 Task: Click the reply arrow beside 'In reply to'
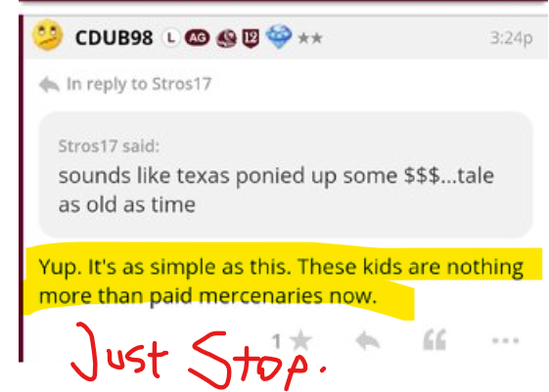49,85
